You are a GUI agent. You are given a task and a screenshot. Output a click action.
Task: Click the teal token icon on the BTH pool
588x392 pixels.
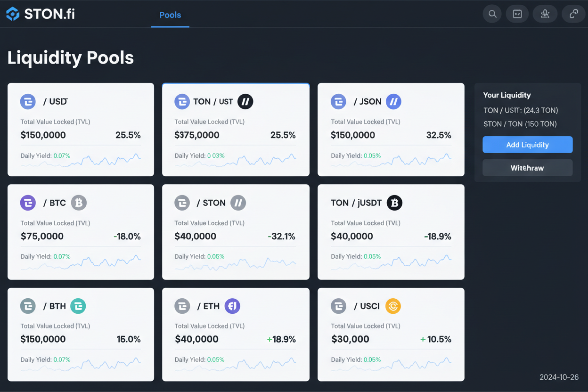[78, 306]
